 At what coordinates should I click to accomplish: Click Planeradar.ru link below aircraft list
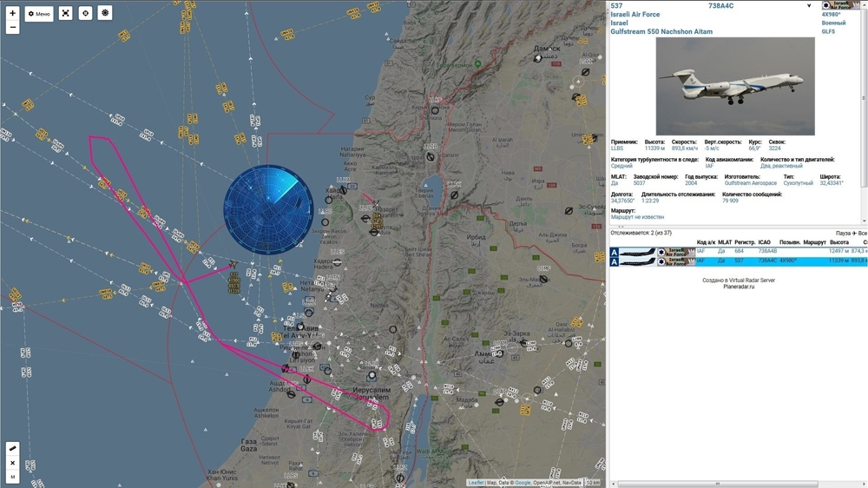tap(739, 287)
